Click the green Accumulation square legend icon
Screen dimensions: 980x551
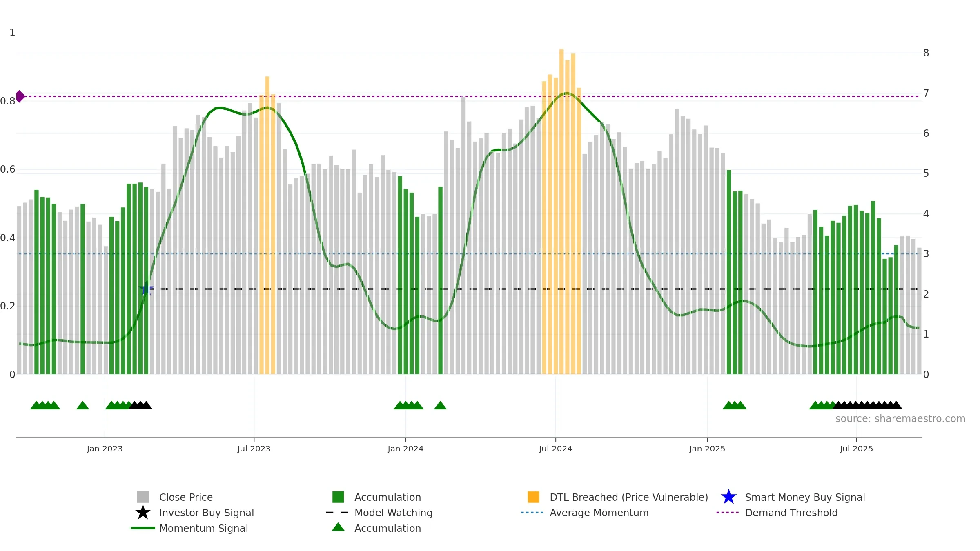click(x=338, y=497)
